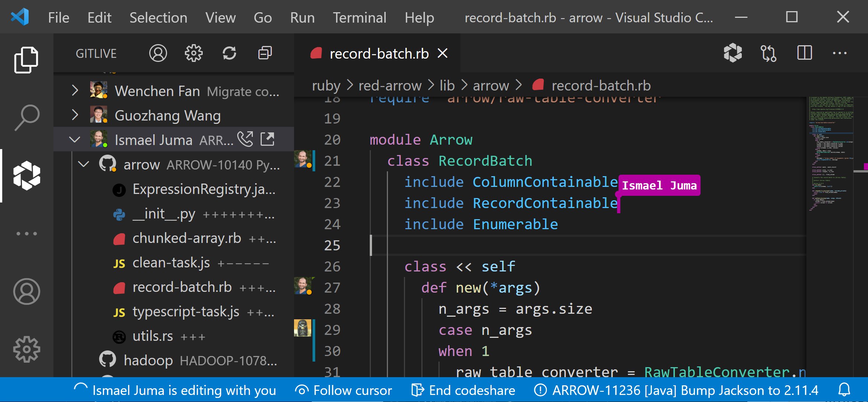This screenshot has width=868, height=402.
Task: Open breadcrumb separator after red-arrow
Action: point(431,85)
